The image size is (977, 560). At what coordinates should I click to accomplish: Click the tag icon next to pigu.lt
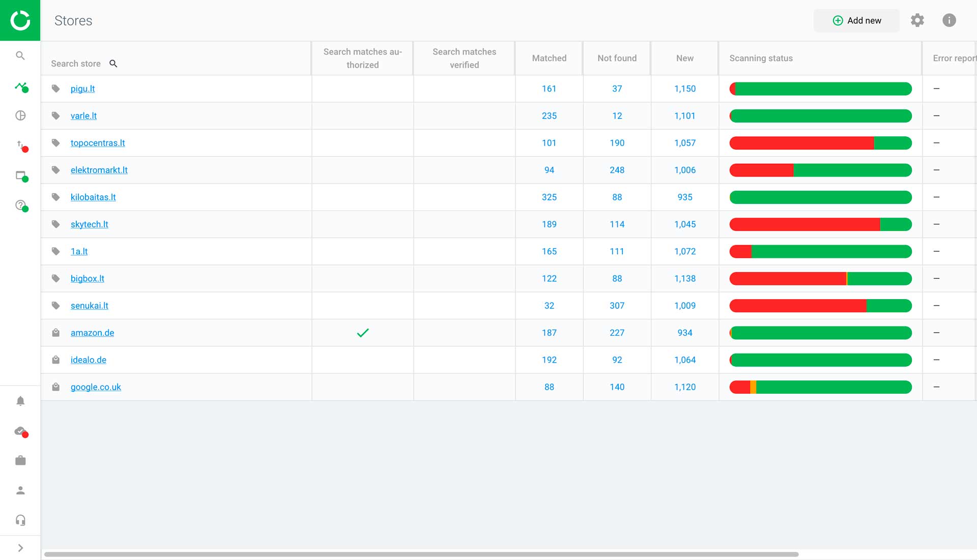click(56, 89)
